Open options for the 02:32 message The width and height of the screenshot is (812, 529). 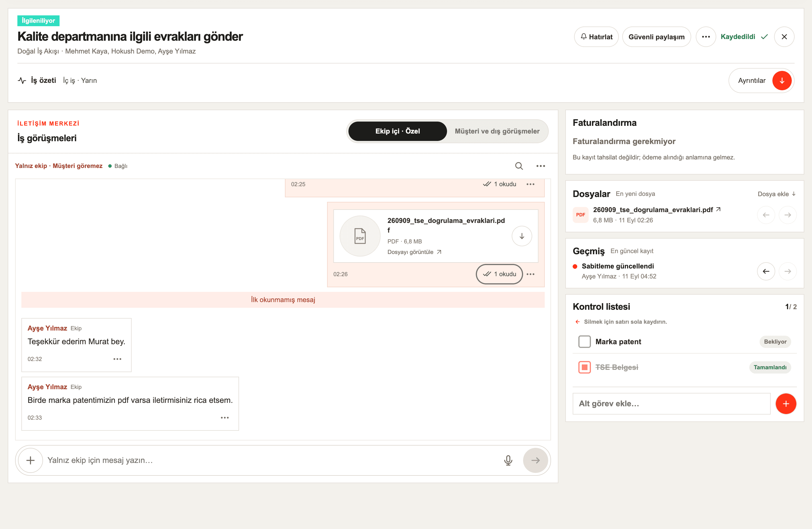point(117,359)
